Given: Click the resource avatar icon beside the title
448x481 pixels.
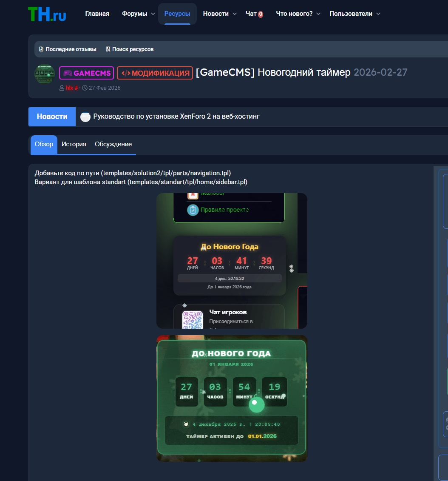Looking at the screenshot, I should [x=45, y=74].
